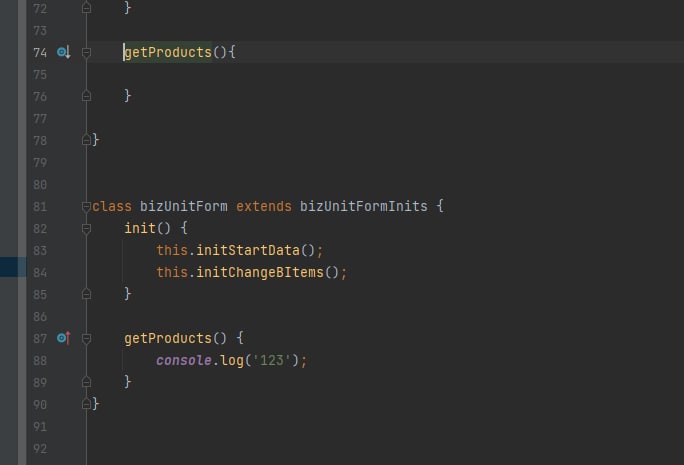Click the fold end marker on line 72
The height and width of the screenshot is (465, 684).
pyautogui.click(x=86, y=7)
